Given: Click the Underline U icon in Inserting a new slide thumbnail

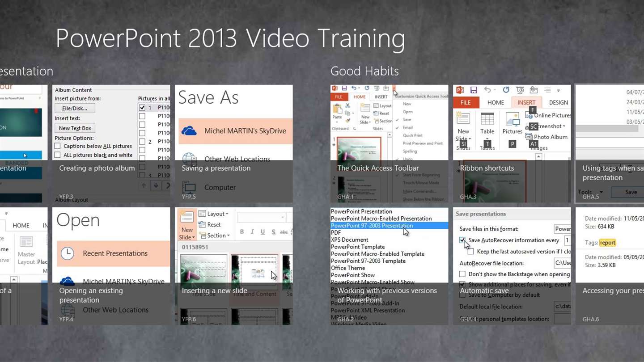Looking at the screenshot, I should tap(263, 232).
